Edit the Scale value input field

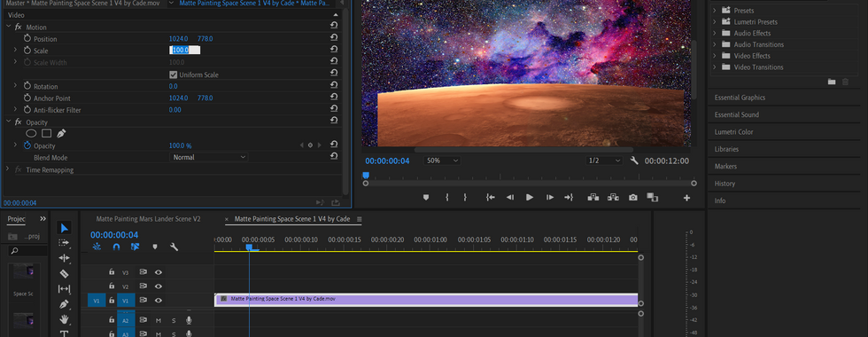pyautogui.click(x=185, y=50)
